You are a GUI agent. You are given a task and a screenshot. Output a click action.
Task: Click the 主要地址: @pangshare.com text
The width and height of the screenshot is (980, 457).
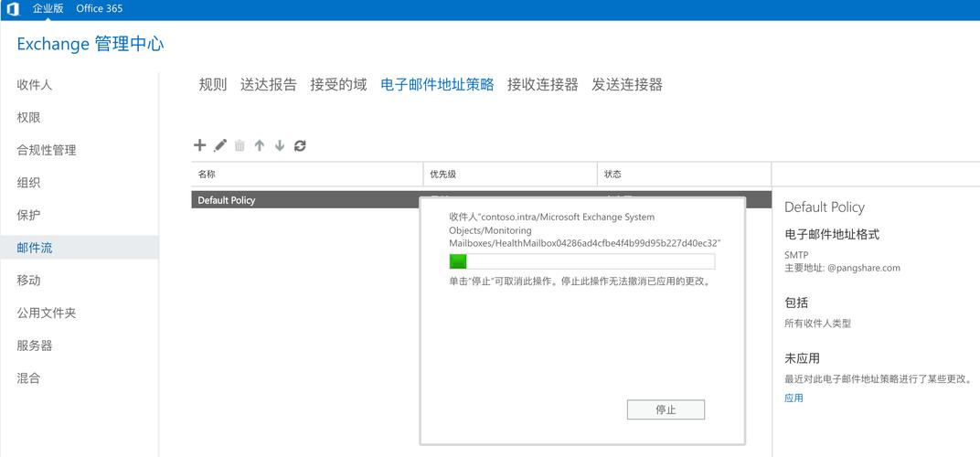842,268
